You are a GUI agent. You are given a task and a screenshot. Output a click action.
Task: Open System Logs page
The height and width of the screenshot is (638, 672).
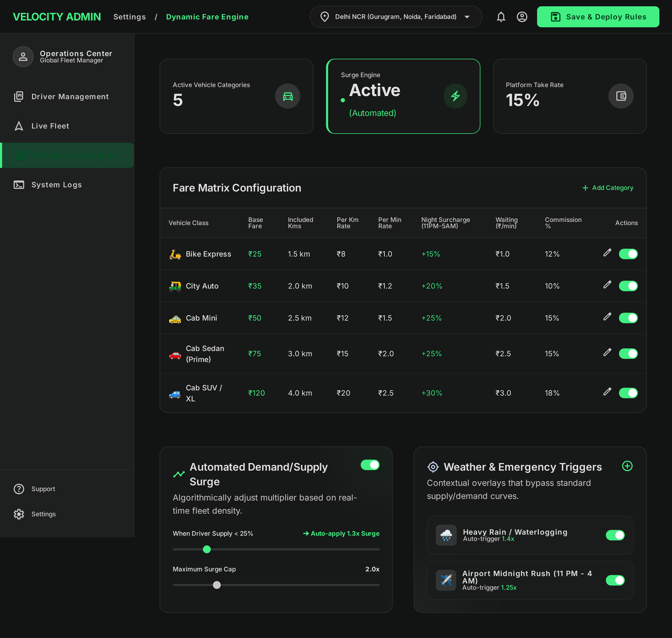click(x=67, y=185)
